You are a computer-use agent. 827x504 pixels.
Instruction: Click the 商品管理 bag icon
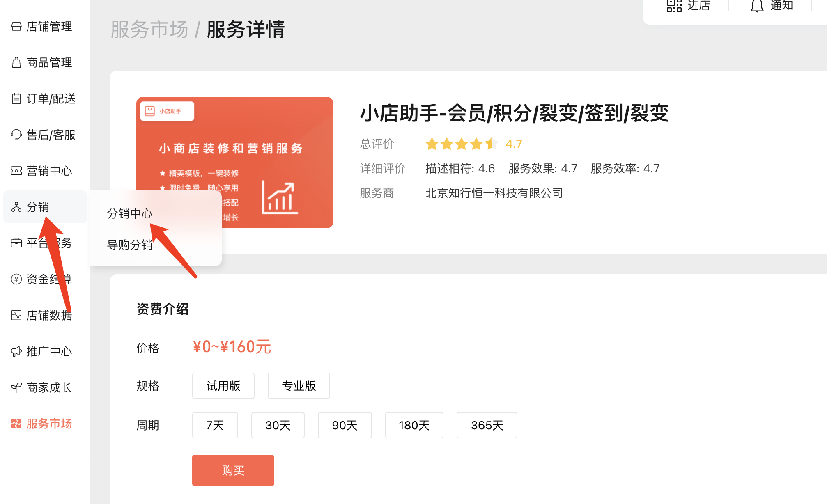coord(16,63)
